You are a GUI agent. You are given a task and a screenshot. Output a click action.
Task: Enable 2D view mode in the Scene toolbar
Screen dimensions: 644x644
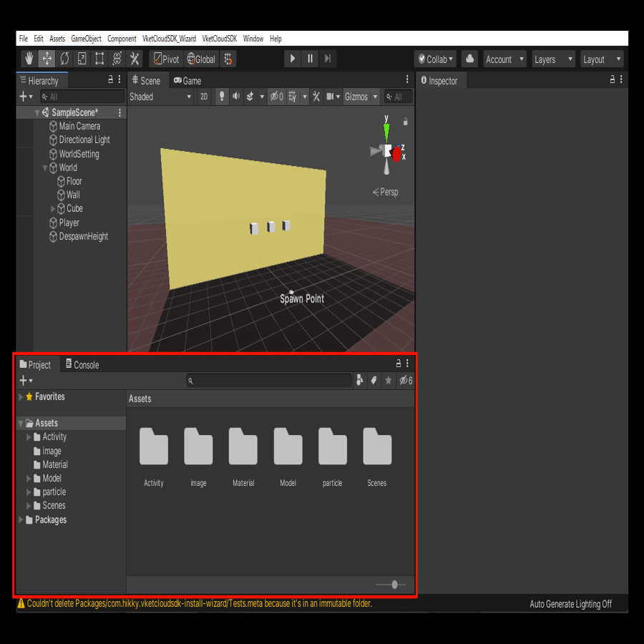click(x=204, y=97)
